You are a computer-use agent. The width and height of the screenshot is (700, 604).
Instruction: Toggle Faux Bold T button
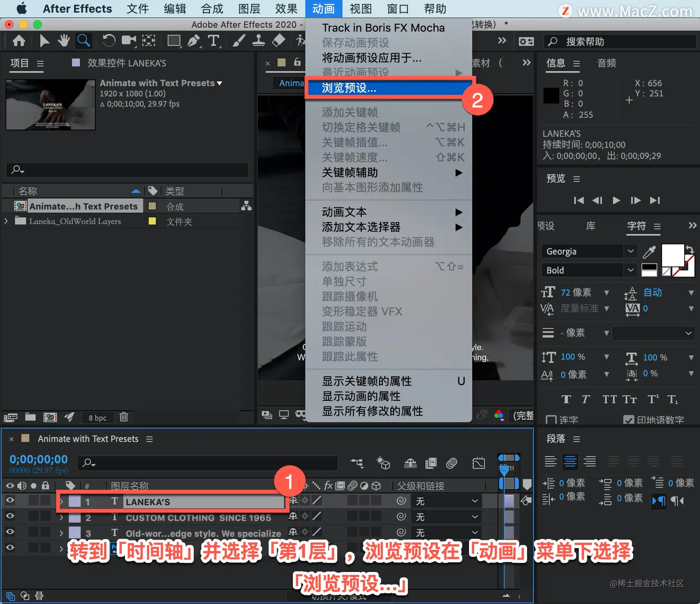pyautogui.click(x=566, y=399)
